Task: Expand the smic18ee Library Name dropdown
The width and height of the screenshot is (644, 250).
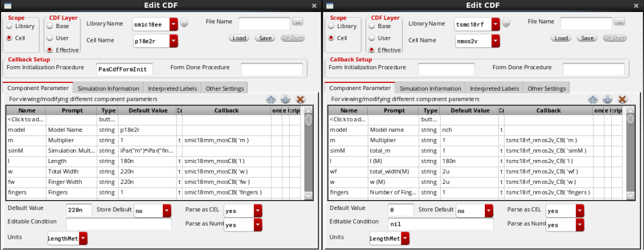Action: (x=174, y=24)
